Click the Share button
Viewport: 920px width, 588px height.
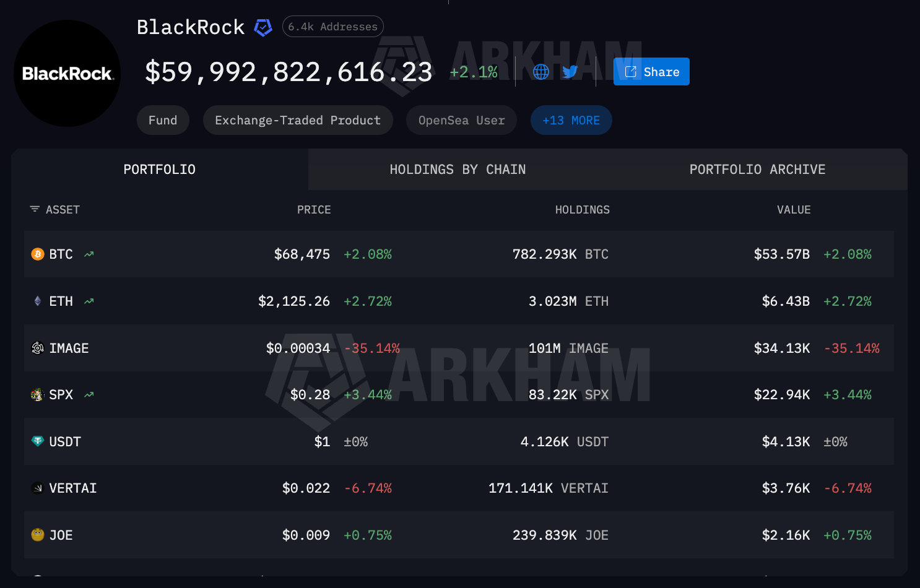point(651,72)
